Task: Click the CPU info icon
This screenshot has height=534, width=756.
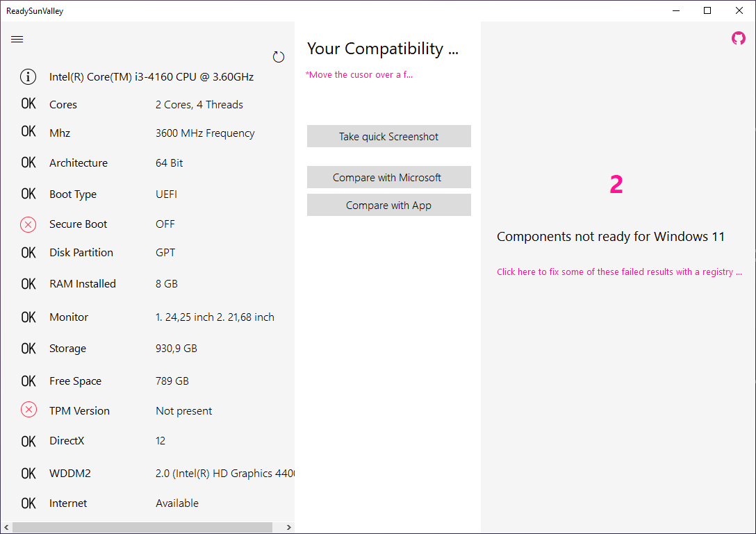Action: pos(28,76)
